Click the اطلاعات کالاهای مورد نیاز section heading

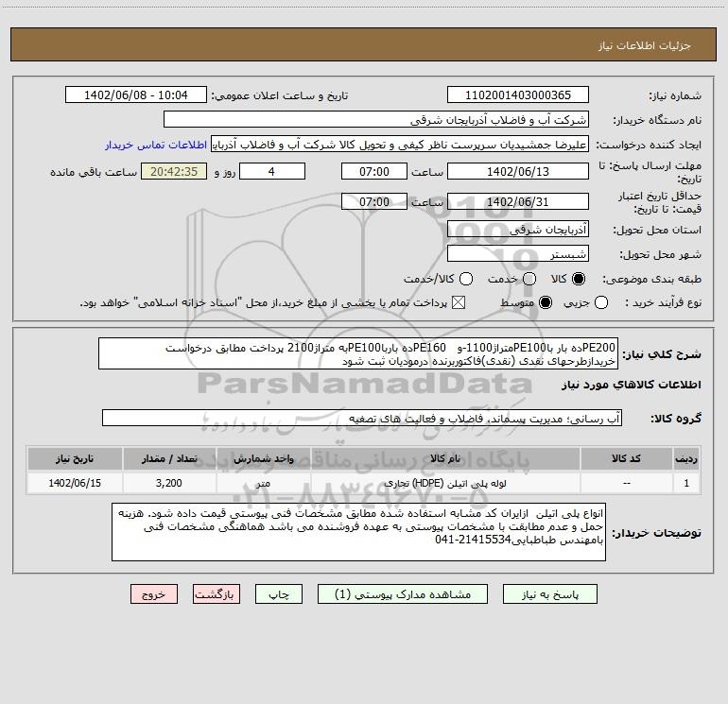point(631,385)
